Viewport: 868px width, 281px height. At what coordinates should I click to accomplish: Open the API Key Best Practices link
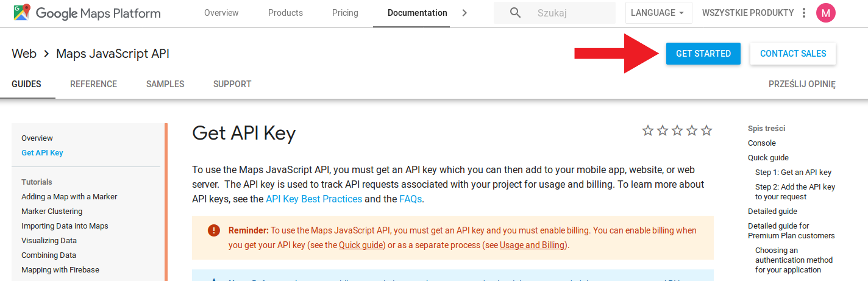click(314, 199)
